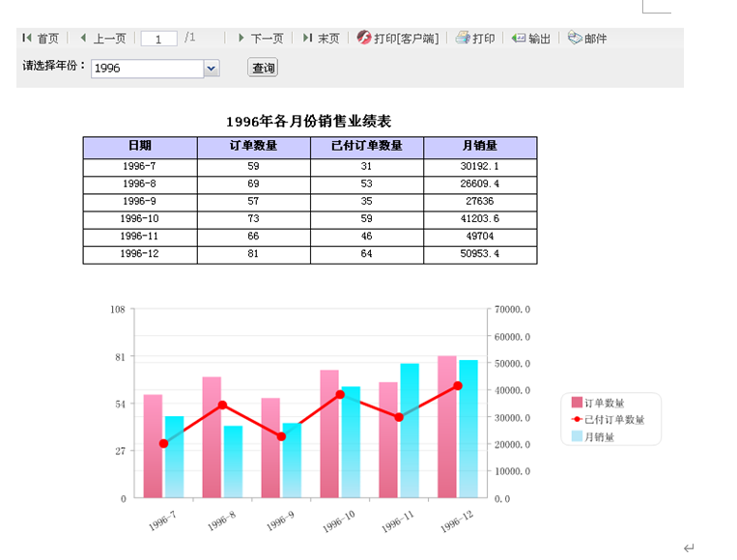
Task: Click the email icon 邮件
Action: click(x=575, y=38)
